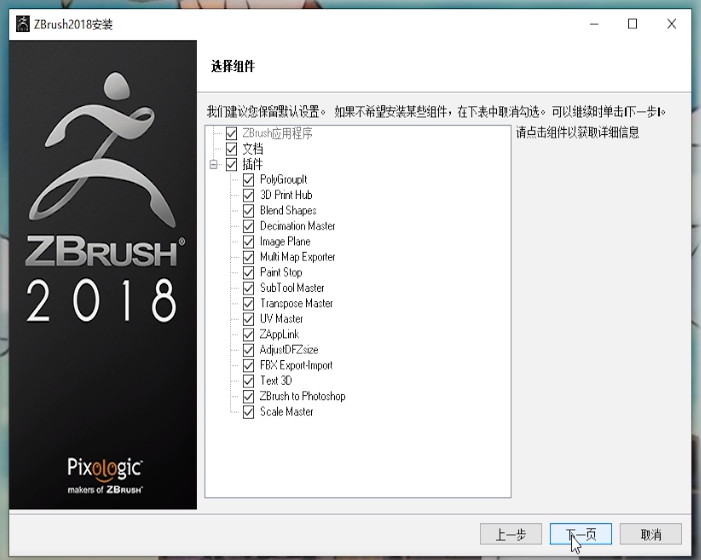Collapse the 插件 tree node

pos(214,164)
